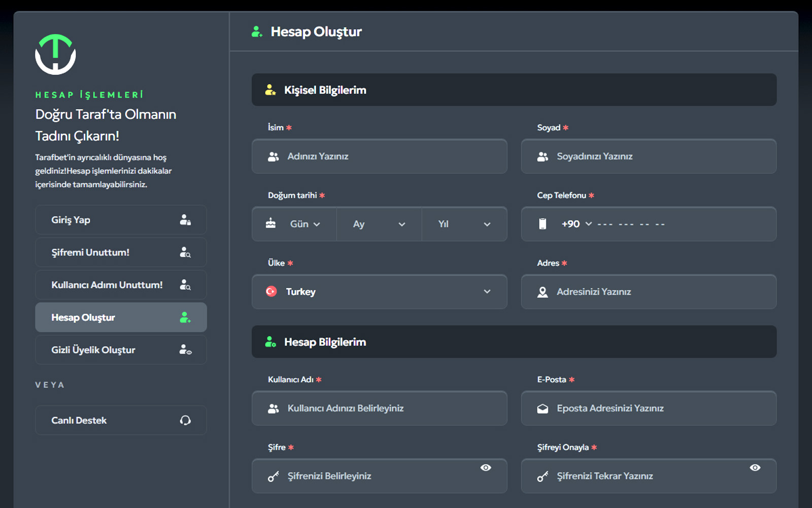Show password in the Şifre field

(x=486, y=468)
